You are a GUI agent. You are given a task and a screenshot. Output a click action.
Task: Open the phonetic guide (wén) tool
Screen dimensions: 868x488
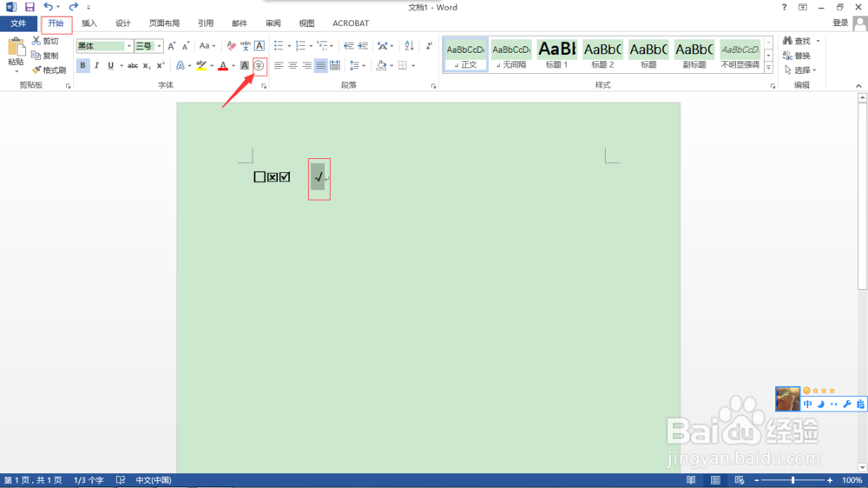(x=246, y=46)
